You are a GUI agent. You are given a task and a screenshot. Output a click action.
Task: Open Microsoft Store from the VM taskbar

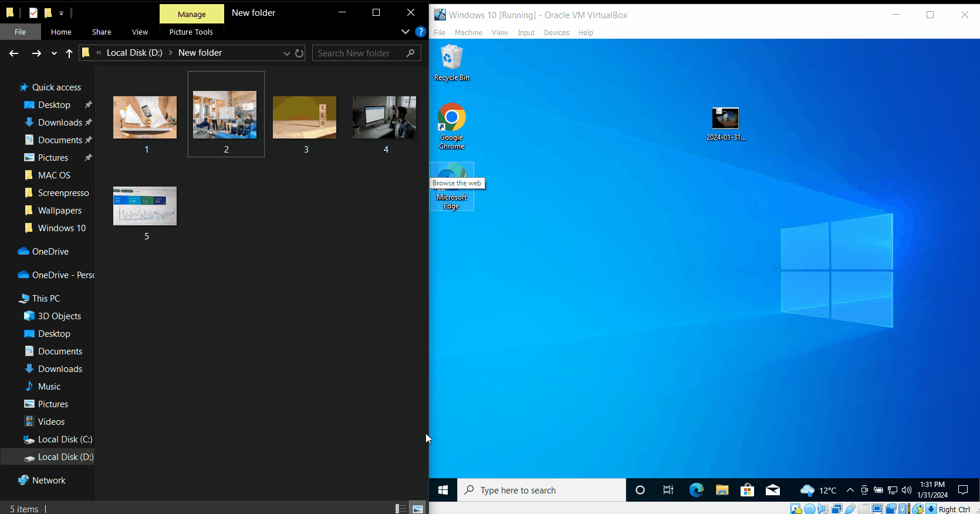point(747,490)
